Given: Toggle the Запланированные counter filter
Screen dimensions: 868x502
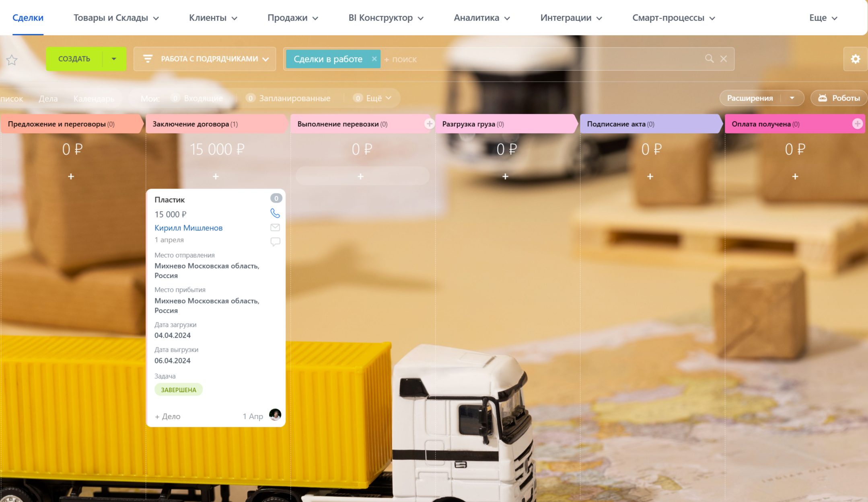Looking at the screenshot, I should [290, 98].
